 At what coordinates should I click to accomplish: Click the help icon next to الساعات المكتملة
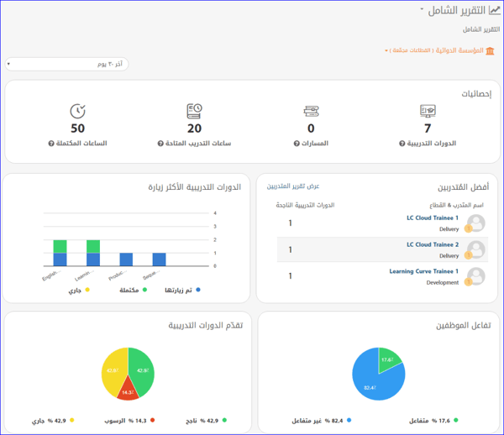point(51,144)
